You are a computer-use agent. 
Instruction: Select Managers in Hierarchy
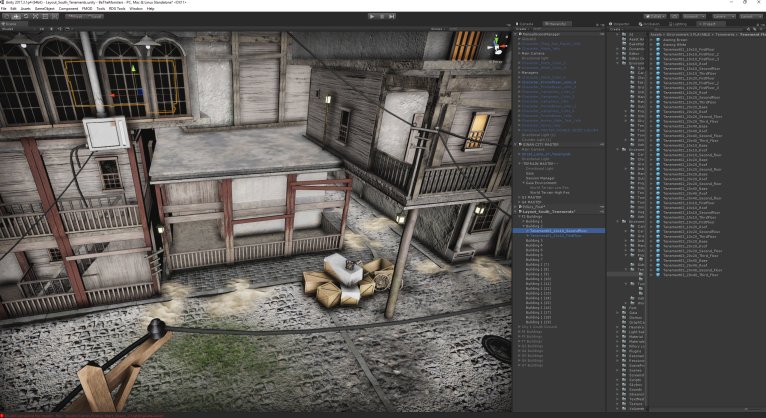click(529, 73)
